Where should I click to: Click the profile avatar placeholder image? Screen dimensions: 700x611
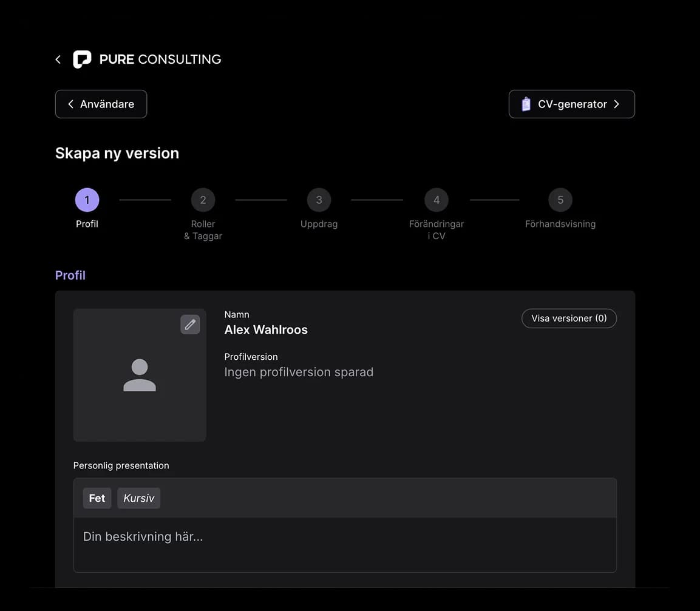[x=140, y=375]
